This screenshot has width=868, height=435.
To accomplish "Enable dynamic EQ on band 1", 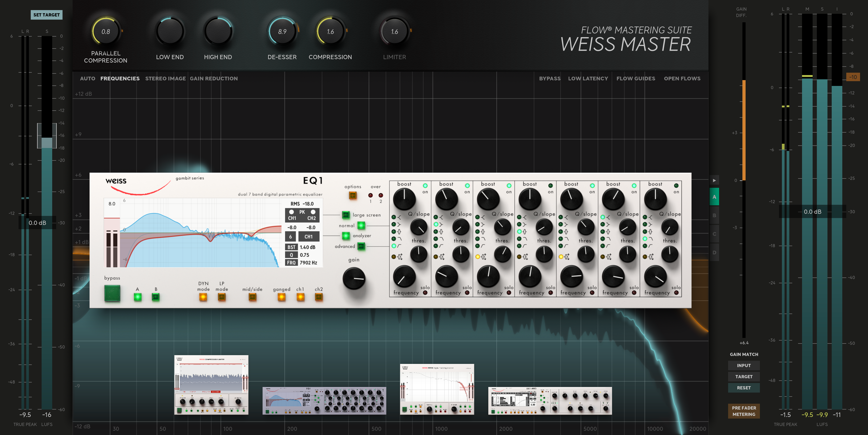I will [393, 257].
